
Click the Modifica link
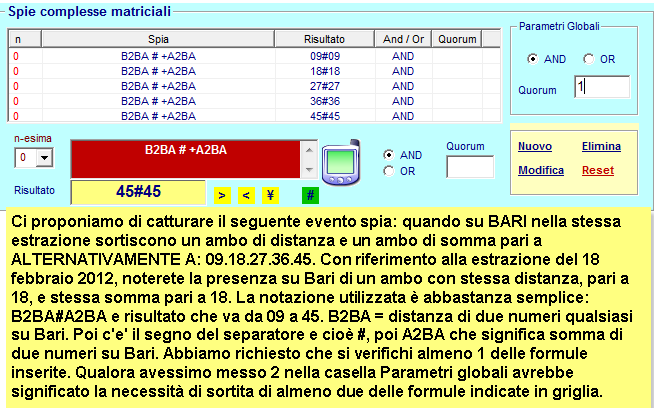pos(541,170)
